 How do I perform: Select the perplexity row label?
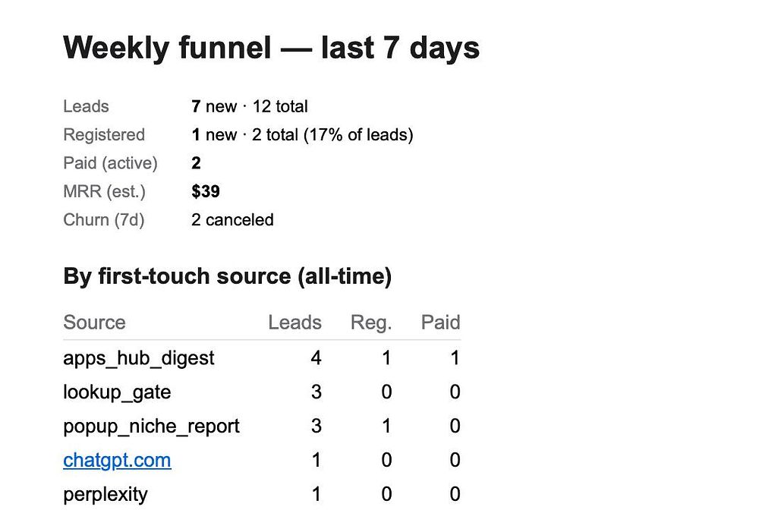105,495
